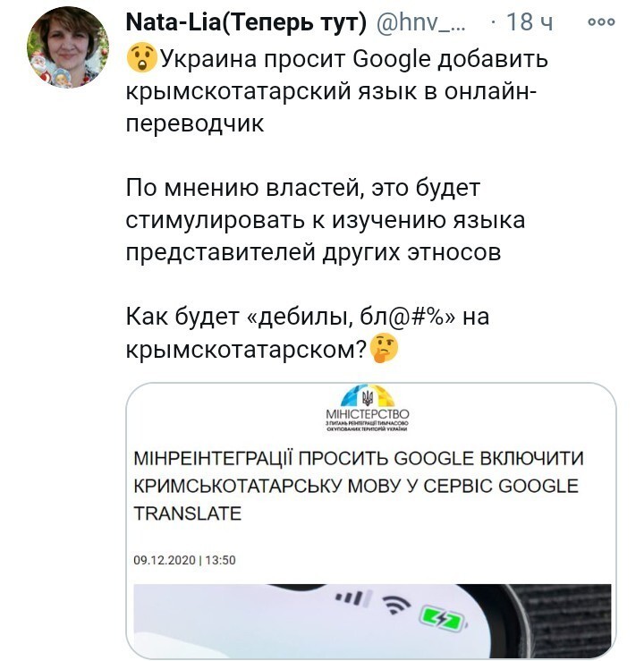Click the tweet text Украина просит Google
Viewport: 644px width, 661px height.
pyautogui.click(x=294, y=59)
